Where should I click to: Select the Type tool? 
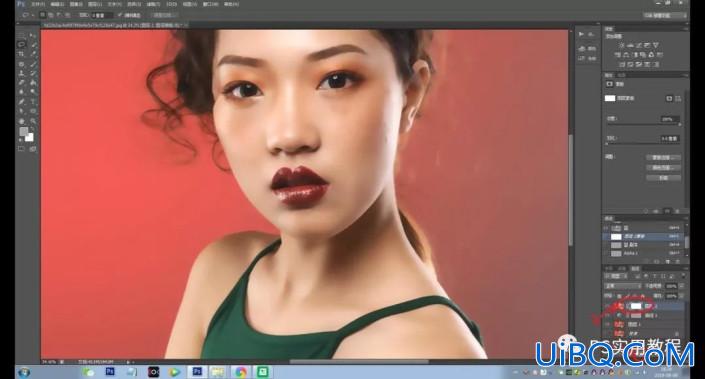pyautogui.click(x=33, y=102)
